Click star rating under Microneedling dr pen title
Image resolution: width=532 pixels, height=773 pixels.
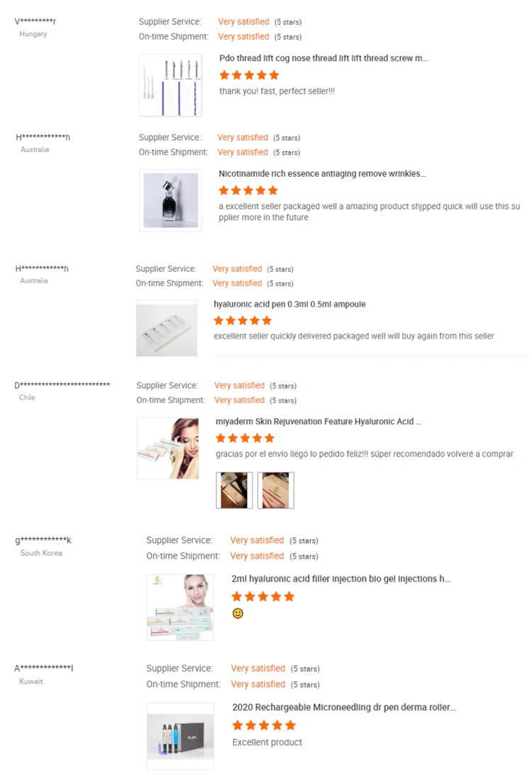pyautogui.click(x=264, y=725)
